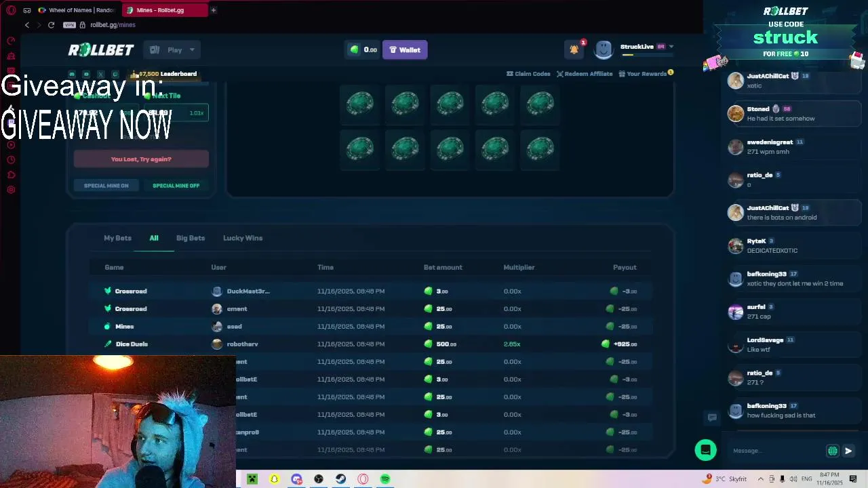Open the chat emoji globe icon
This screenshot has width=868, height=488.
[833, 451]
